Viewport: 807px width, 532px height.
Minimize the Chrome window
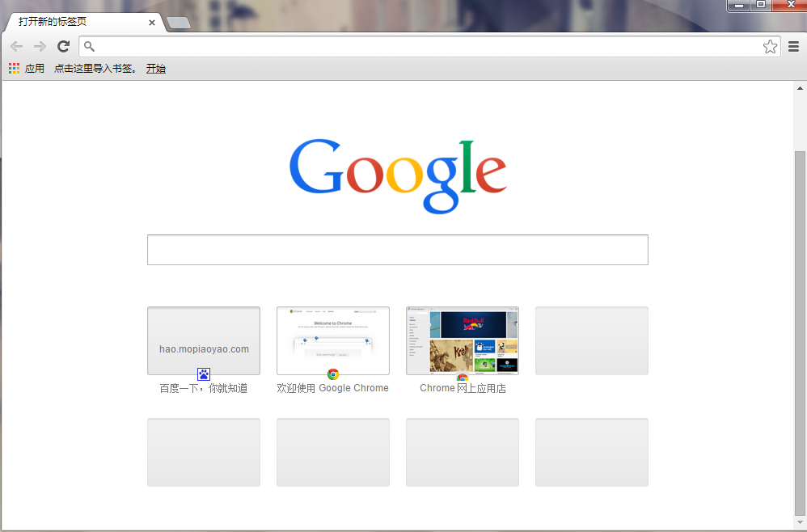[x=739, y=5]
